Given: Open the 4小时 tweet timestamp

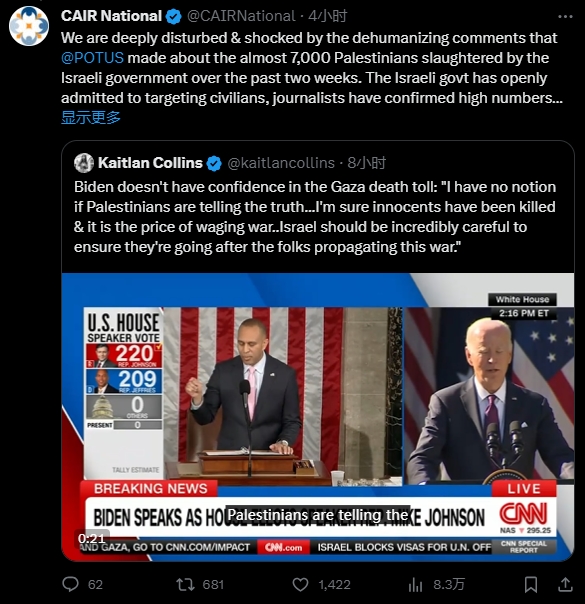Looking at the screenshot, I should (x=328, y=16).
